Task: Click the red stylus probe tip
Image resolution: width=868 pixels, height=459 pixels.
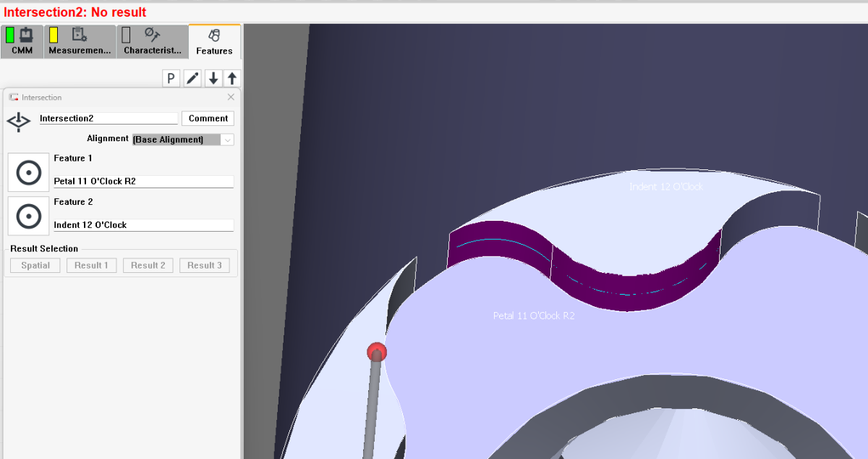Action: (x=376, y=353)
